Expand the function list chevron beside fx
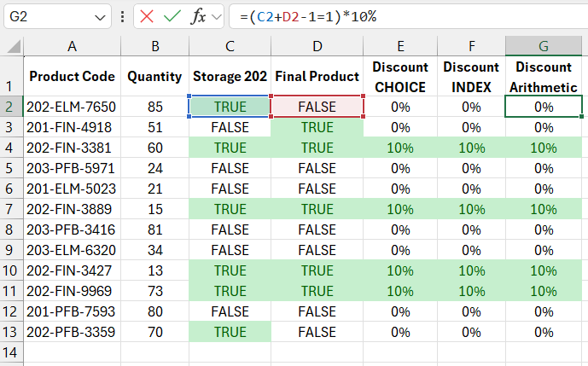Image resolution: width=588 pixels, height=366 pixels. click(x=217, y=17)
